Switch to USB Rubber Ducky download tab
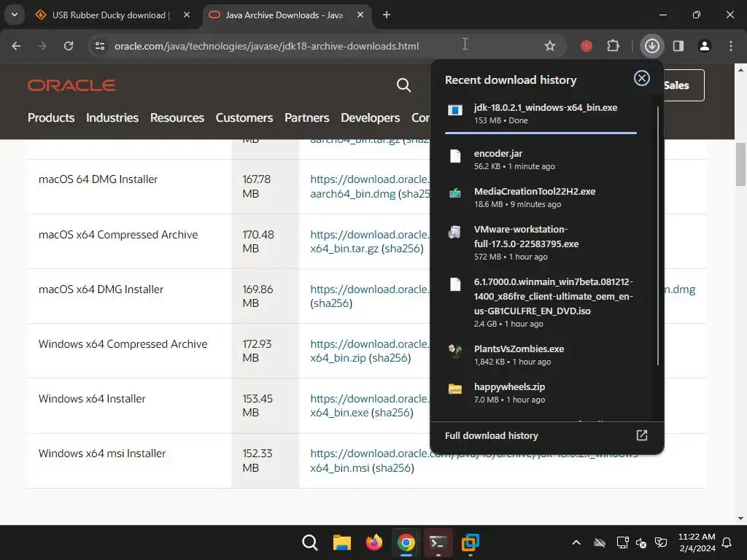Image resolution: width=747 pixels, height=560 pixels. click(111, 15)
